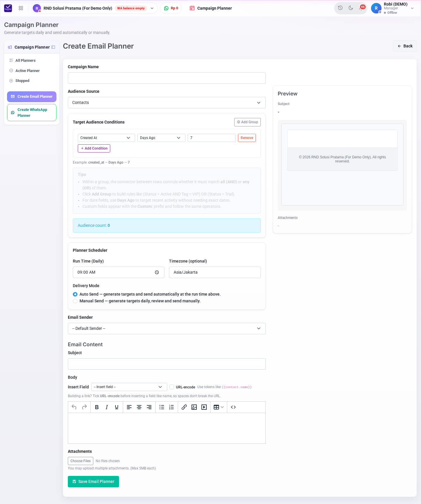
Task: Click the Run Time 09:00 AM field
Action: (118, 272)
